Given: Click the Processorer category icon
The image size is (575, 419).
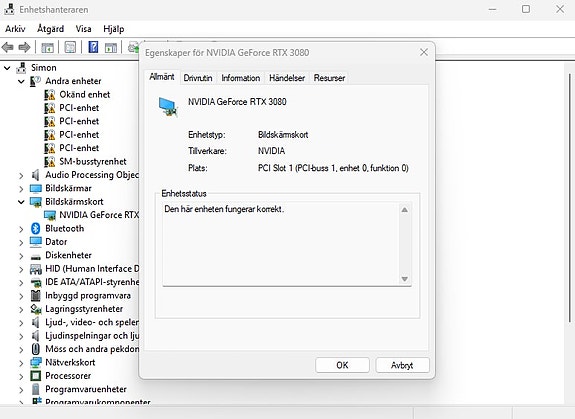Looking at the screenshot, I should (x=36, y=376).
